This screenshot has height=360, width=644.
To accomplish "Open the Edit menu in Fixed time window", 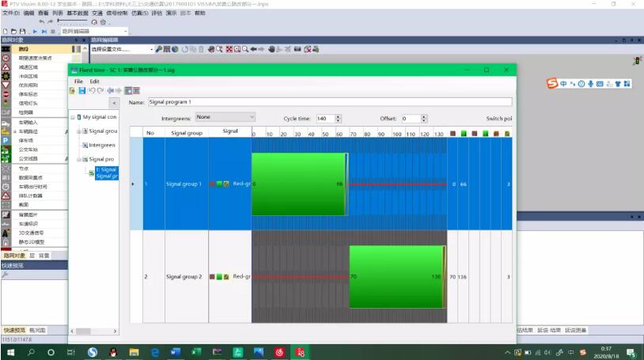I will [x=94, y=81].
